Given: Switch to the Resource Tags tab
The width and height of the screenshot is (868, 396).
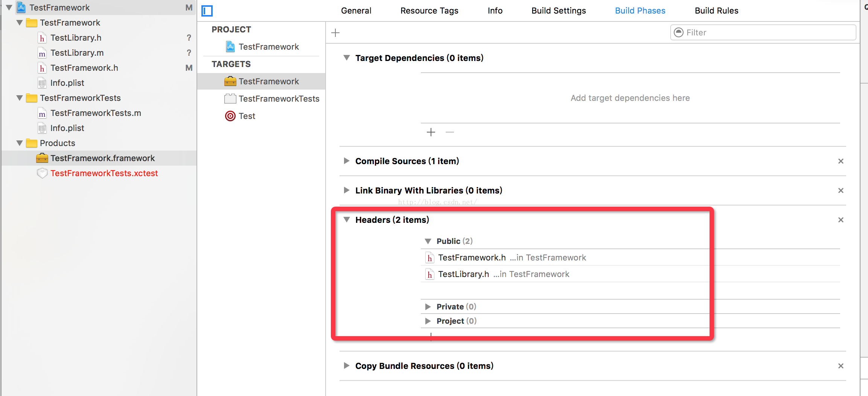Looking at the screenshot, I should (429, 11).
